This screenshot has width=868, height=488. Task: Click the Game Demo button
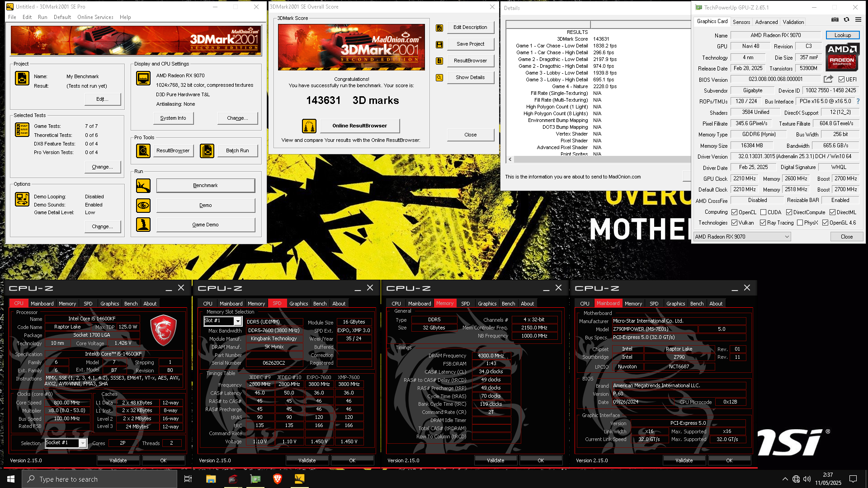(205, 225)
